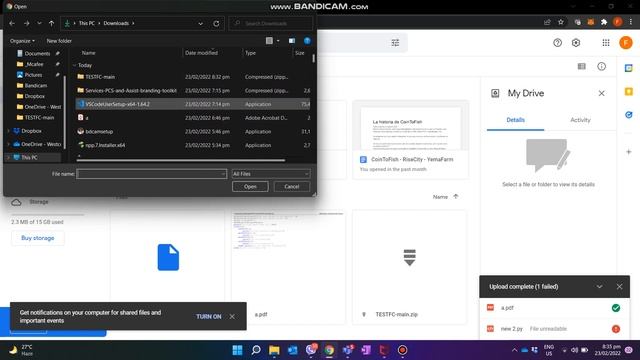The width and height of the screenshot is (640, 360).
Task: Get add-ons plus icon in the side panel
Action: 629,152
